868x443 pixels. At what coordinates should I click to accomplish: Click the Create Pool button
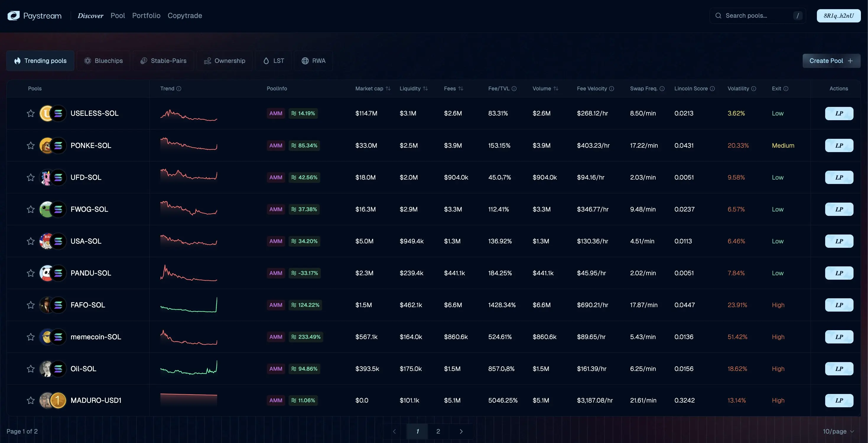831,61
